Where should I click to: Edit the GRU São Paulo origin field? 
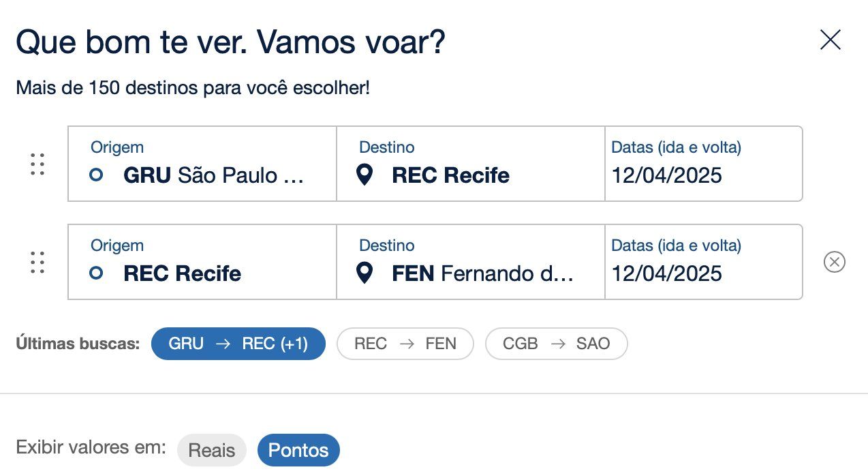point(202,164)
